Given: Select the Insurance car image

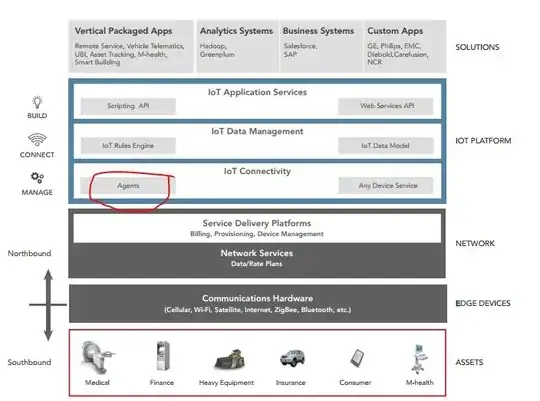Looking at the screenshot, I should tap(292, 358).
